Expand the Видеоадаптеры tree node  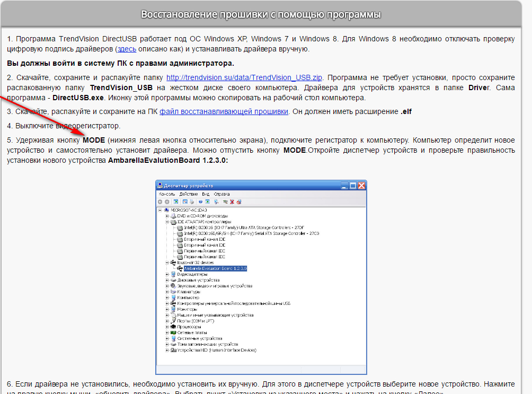click(x=167, y=274)
